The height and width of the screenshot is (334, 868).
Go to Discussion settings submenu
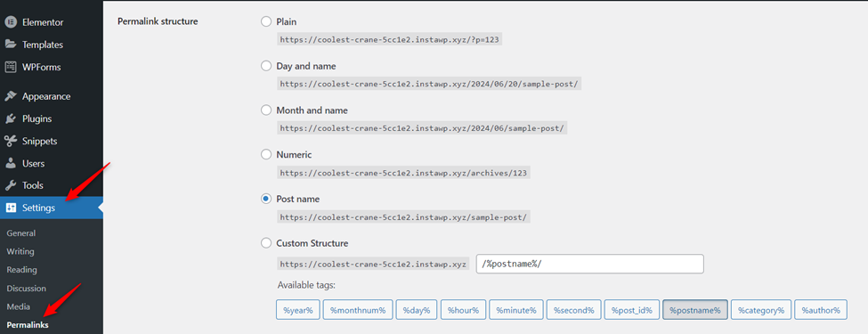coord(26,289)
